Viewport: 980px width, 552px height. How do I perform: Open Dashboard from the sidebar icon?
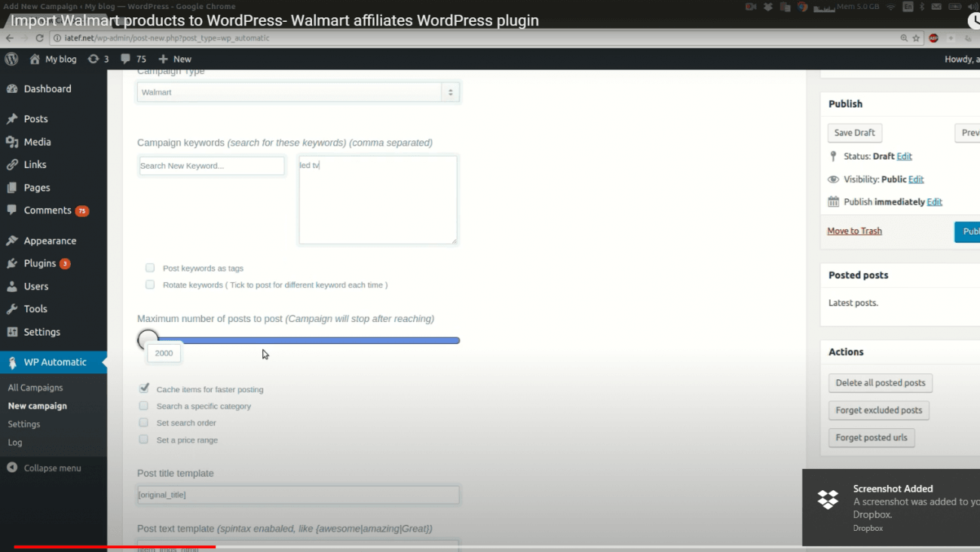(12, 89)
